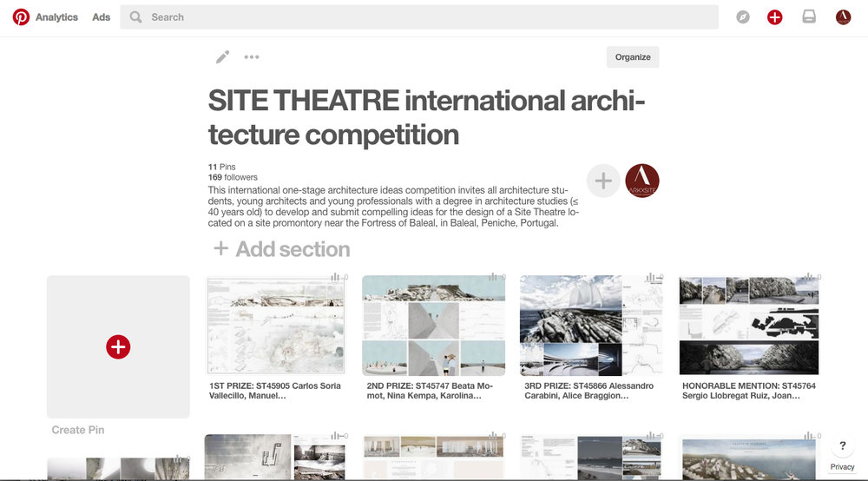Image resolution: width=868 pixels, height=481 pixels.
Task: Open the Ads menu
Action: point(102,17)
